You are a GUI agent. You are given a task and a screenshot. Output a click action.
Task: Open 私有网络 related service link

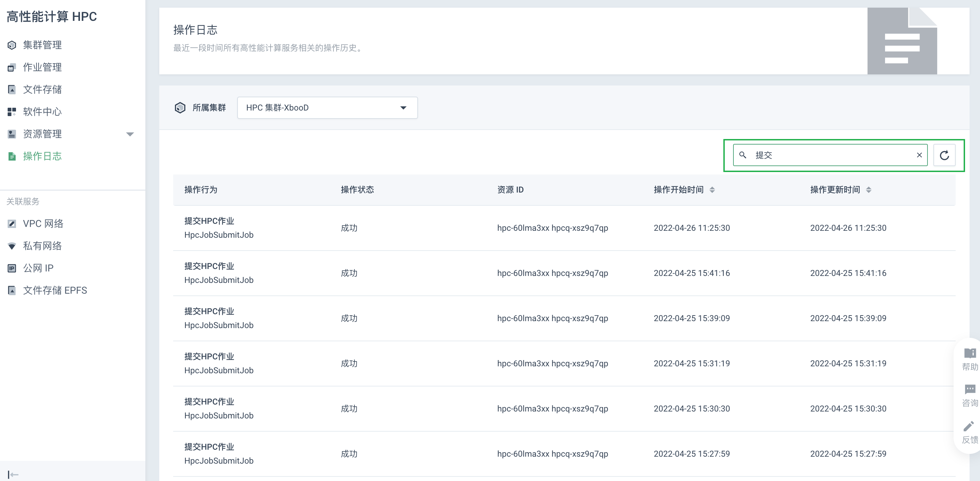tap(42, 246)
